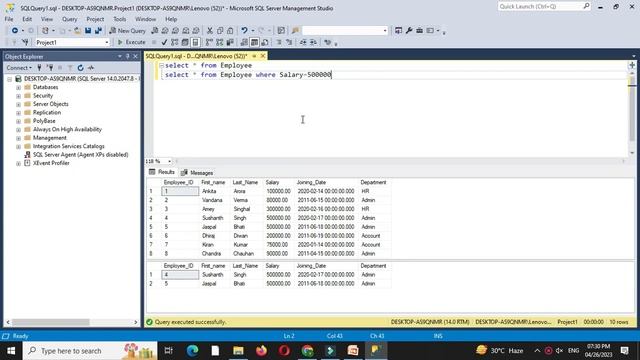Expand the Server Objects node
Image resolution: width=640 pixels, height=360 pixels.
[x=18, y=104]
